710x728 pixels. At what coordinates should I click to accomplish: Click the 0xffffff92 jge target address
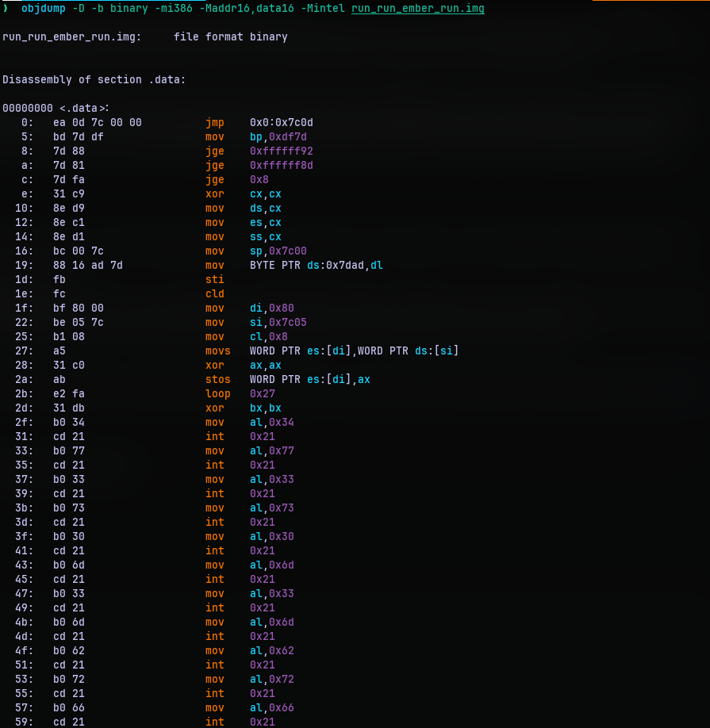(281, 151)
